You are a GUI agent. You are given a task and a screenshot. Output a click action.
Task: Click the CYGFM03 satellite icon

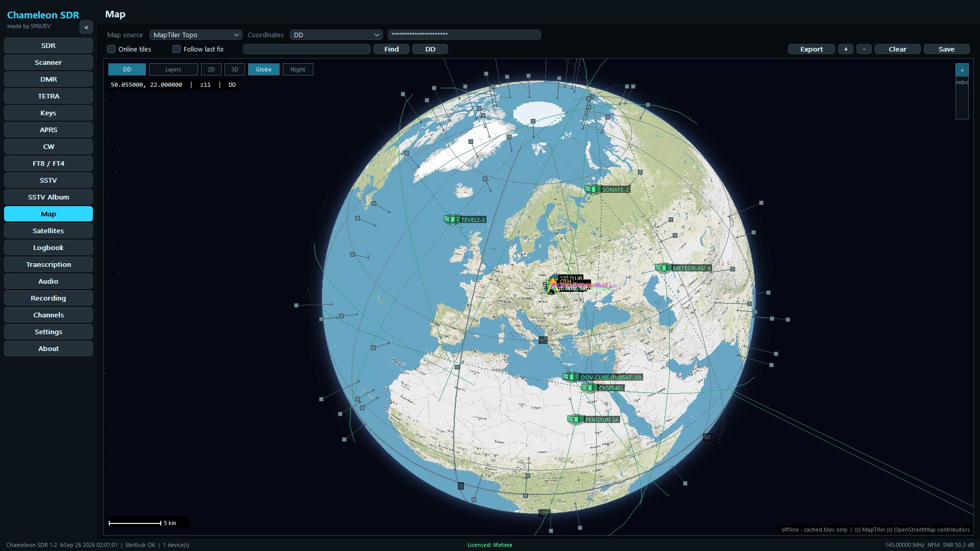(x=589, y=388)
